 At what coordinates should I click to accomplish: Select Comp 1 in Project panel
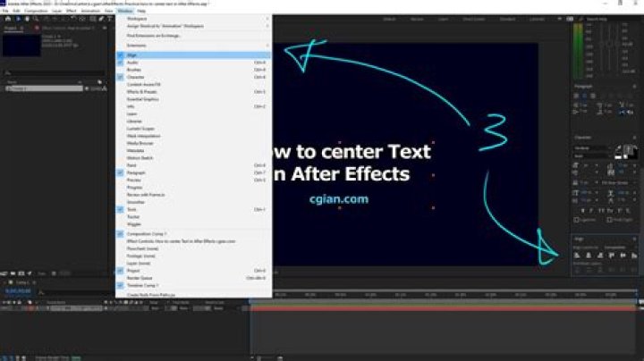(x=44, y=88)
